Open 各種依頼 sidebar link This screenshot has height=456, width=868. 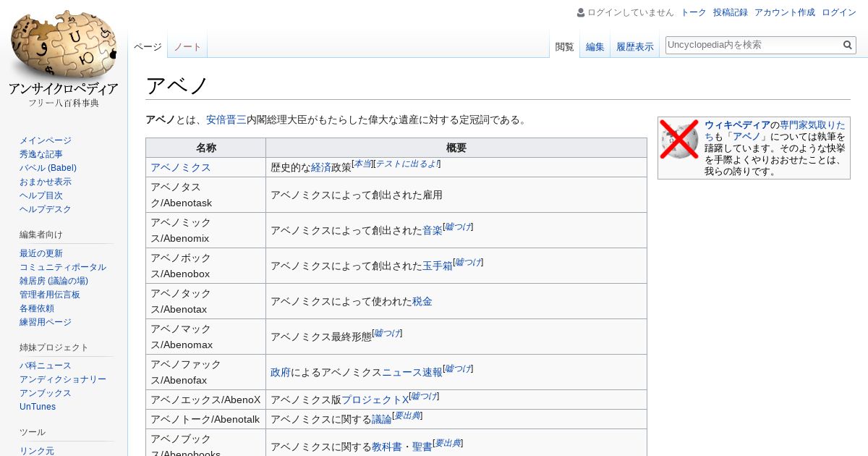37,308
